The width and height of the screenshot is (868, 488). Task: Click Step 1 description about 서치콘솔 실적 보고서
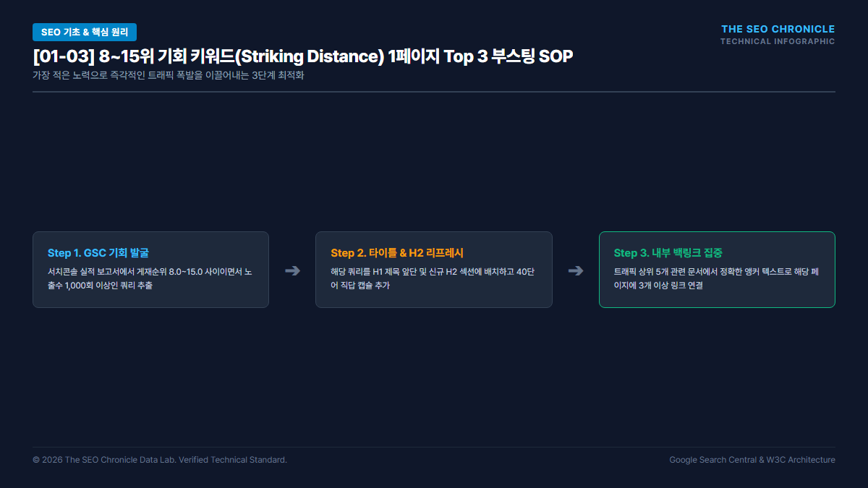coord(150,278)
